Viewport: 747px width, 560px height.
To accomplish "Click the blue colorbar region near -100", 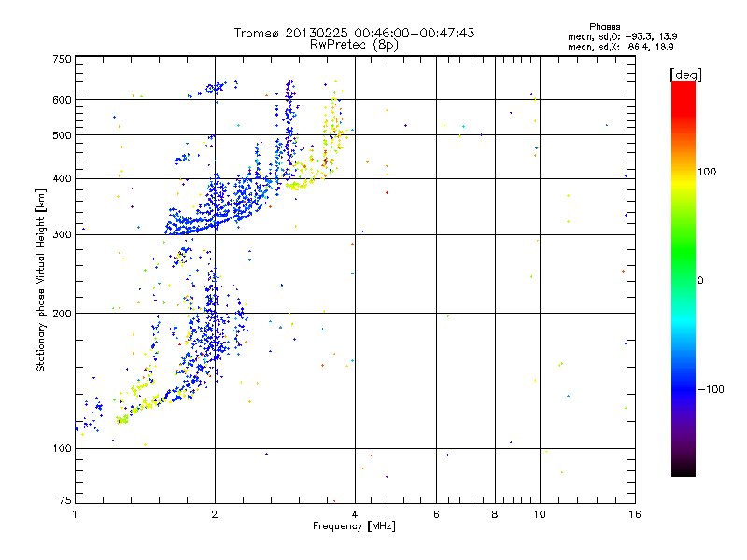I will (x=684, y=388).
